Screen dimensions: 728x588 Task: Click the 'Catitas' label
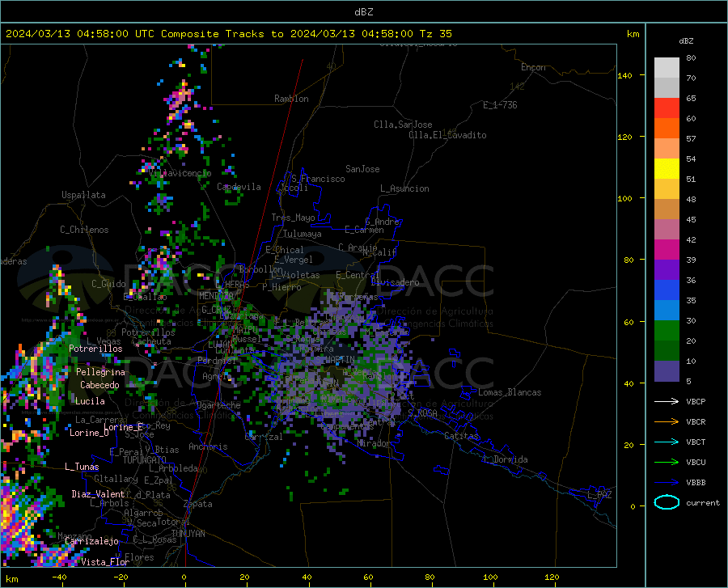point(461,436)
